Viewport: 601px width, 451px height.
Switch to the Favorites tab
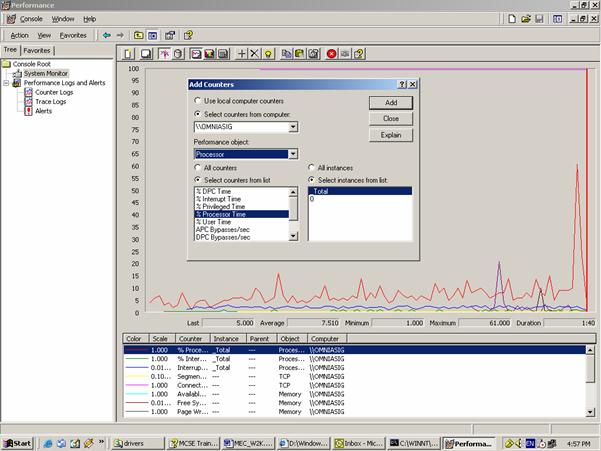tap(37, 49)
